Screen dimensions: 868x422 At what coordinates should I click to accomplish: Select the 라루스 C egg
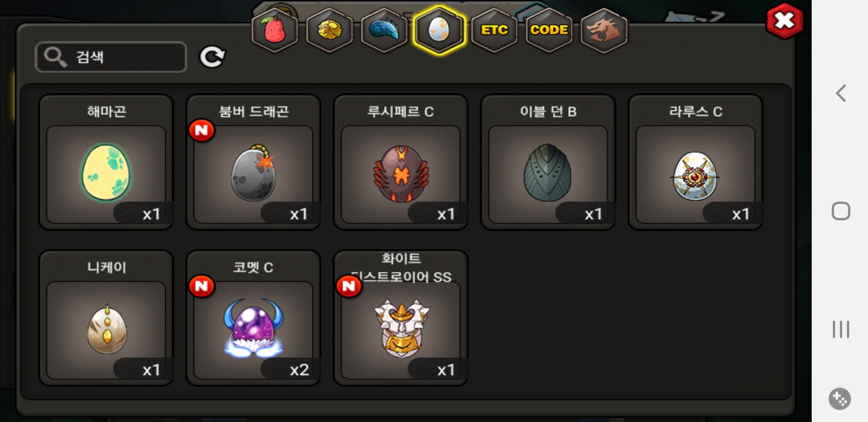696,162
